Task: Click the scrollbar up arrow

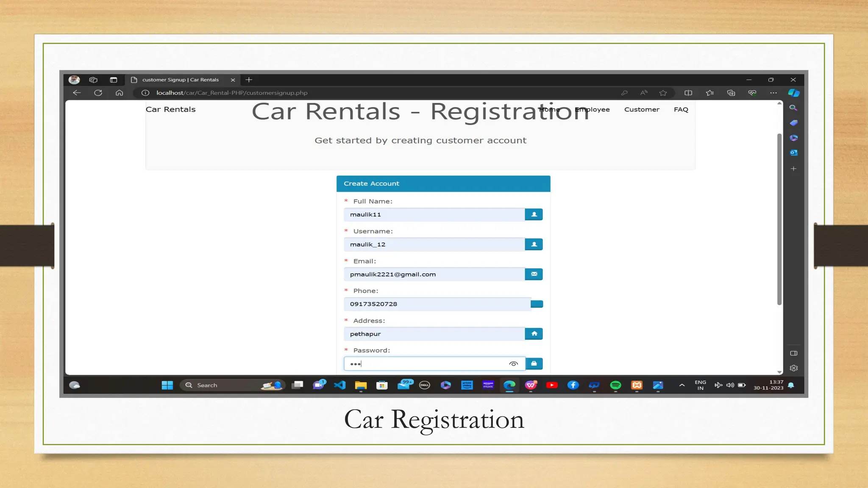Action: coord(779,103)
